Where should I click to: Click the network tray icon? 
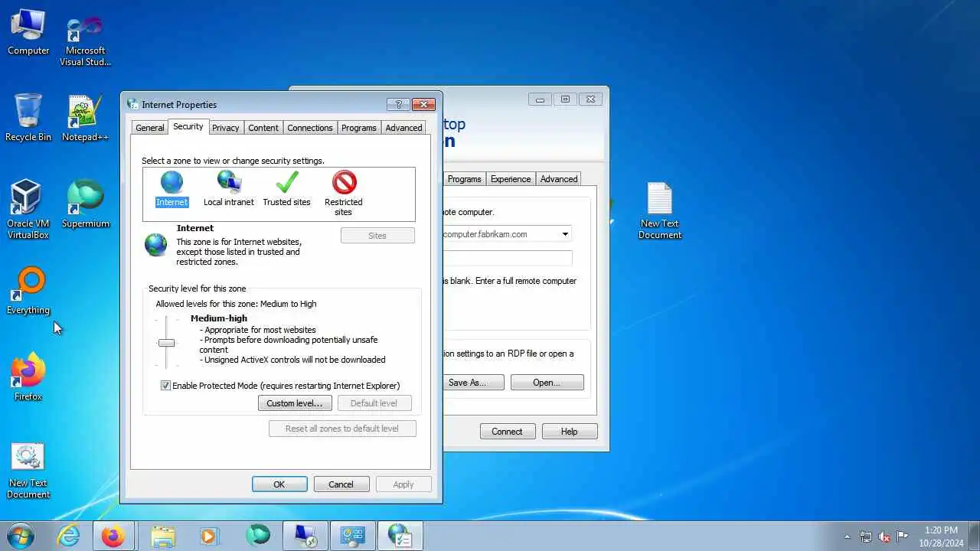pyautogui.click(x=866, y=536)
